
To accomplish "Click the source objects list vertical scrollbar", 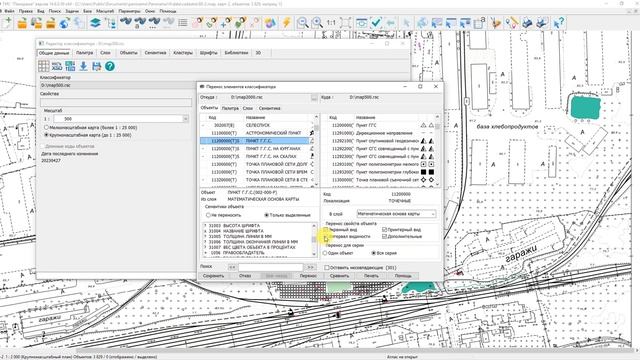I will click(x=316, y=151).
